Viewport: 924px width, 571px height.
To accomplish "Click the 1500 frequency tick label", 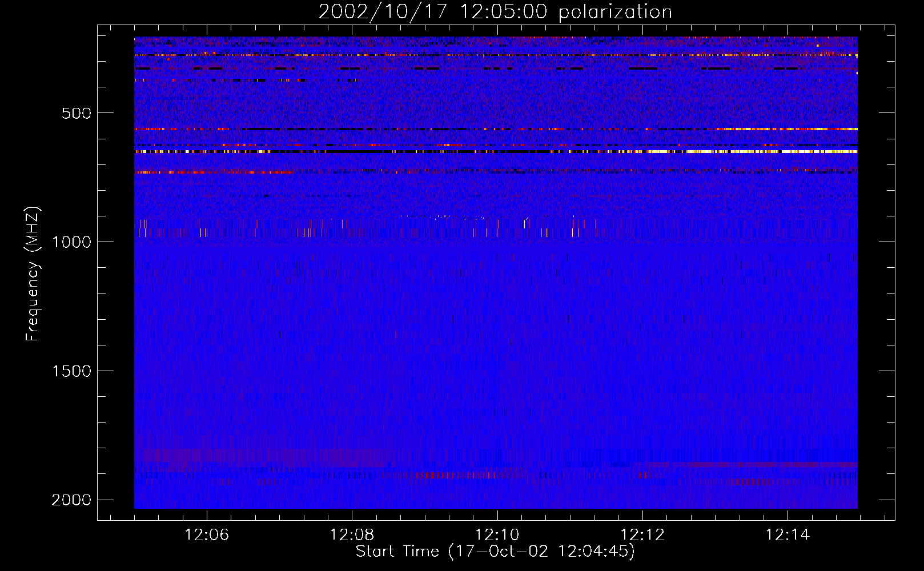I will click(x=71, y=371).
